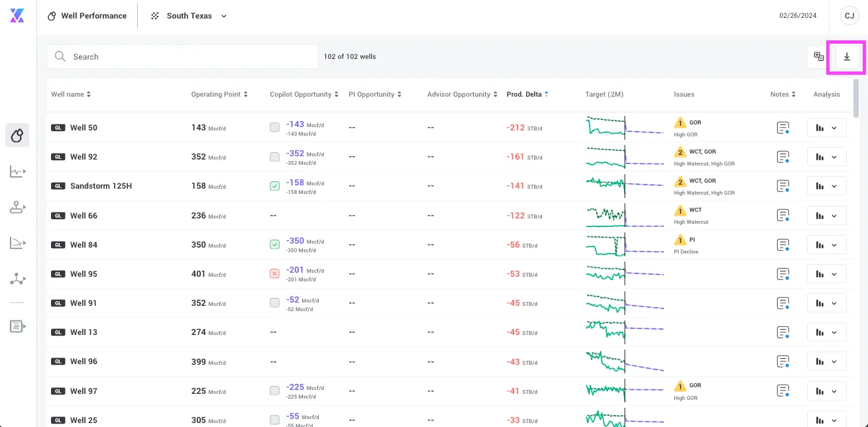Click the GOR warning icon for Well 50

point(680,123)
